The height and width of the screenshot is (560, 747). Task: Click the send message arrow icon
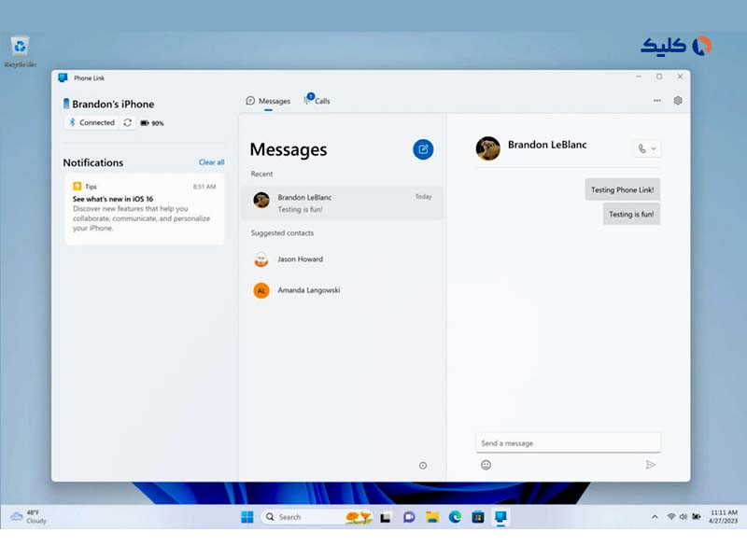651,465
